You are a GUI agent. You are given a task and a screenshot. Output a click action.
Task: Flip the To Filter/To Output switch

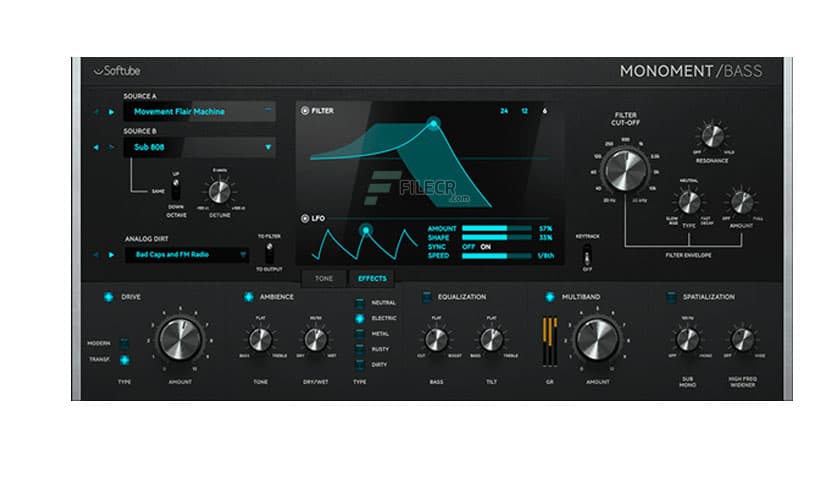click(x=269, y=253)
